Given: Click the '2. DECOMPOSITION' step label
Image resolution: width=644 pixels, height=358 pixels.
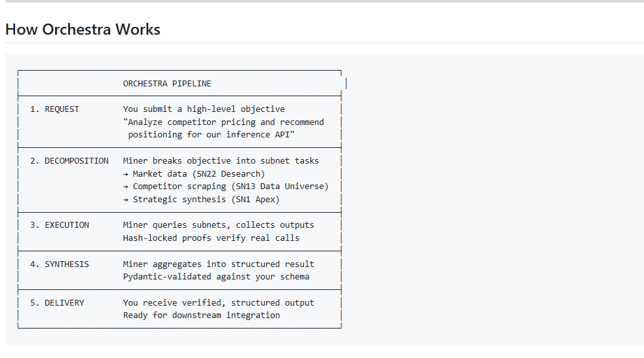Looking at the screenshot, I should (69, 161).
